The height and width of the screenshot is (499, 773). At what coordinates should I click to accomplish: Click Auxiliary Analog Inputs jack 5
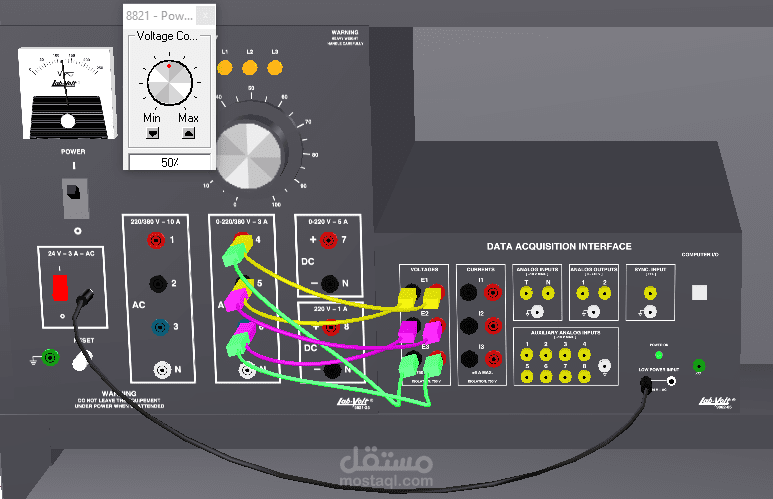[527, 377]
